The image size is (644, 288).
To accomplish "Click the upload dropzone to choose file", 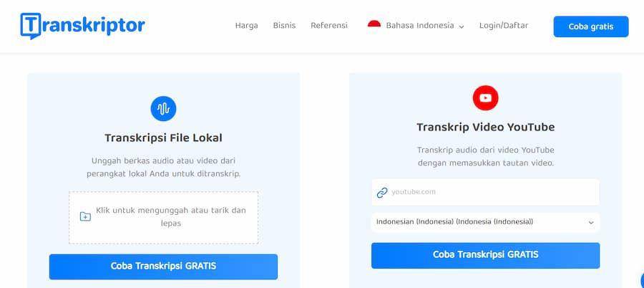I will coord(163,217).
